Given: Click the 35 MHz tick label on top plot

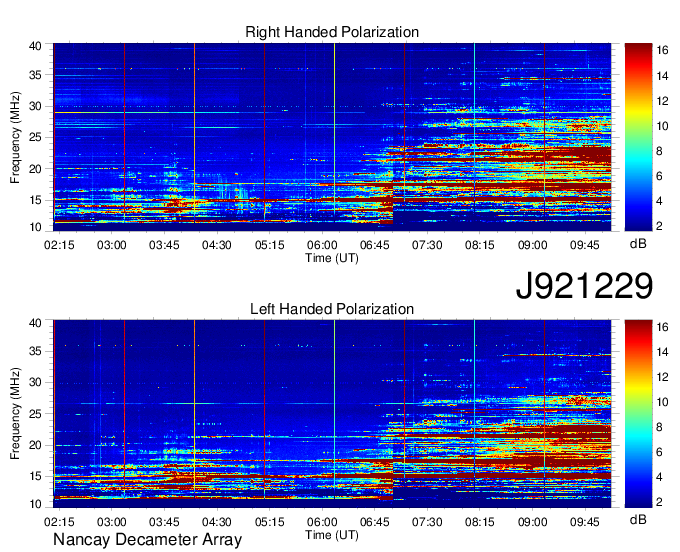Looking at the screenshot, I should 35,75.
